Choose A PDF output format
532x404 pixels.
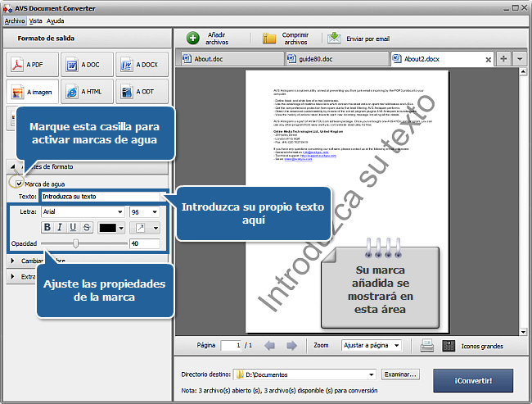[32, 65]
